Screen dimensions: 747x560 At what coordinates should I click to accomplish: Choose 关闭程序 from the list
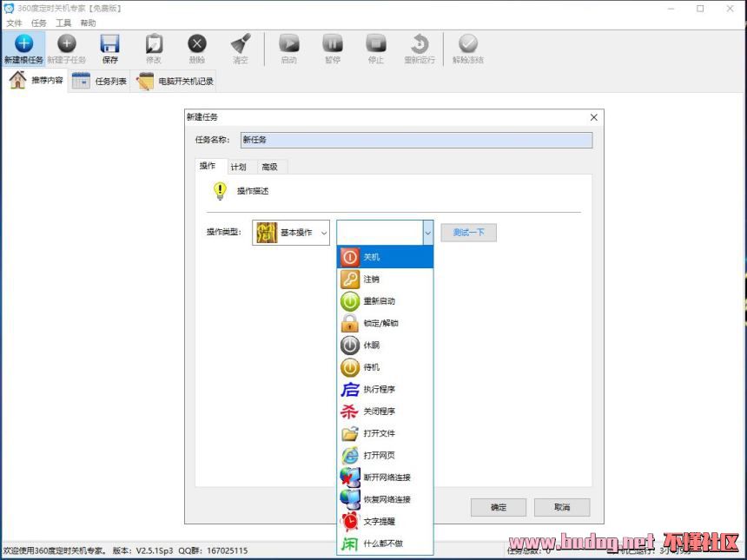385,412
